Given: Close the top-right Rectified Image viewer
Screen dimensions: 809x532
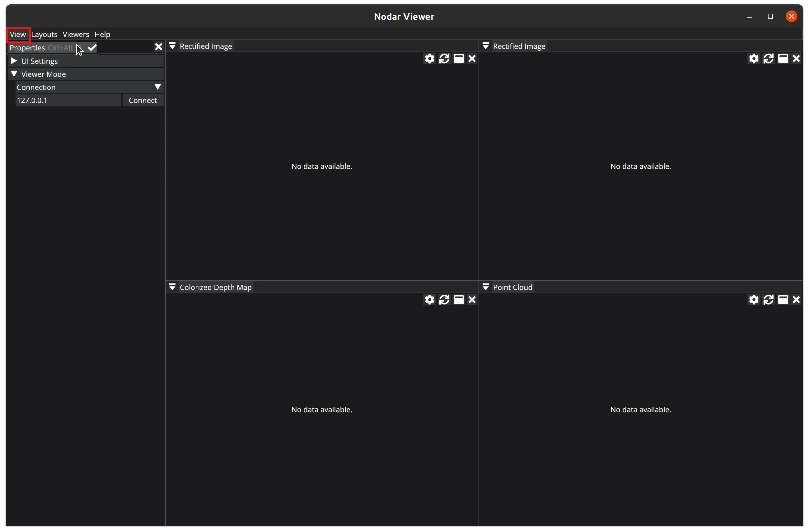Looking at the screenshot, I should point(796,58).
